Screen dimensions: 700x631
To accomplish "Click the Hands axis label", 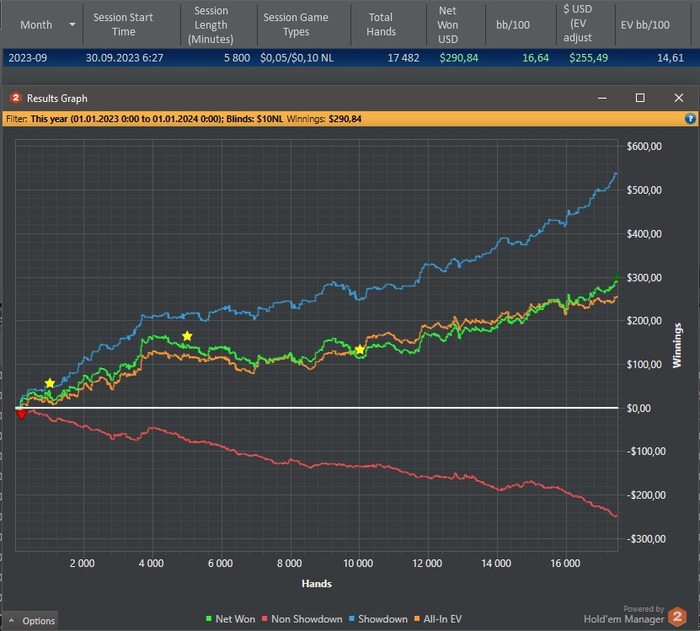I will (317, 583).
